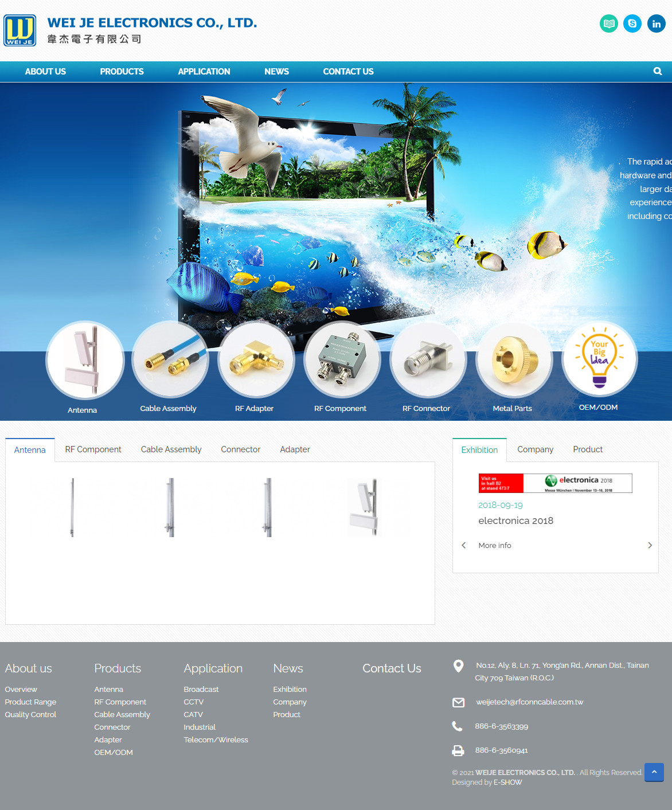Open footer Industrial link
This screenshot has width=672, height=810.
coord(200,727)
